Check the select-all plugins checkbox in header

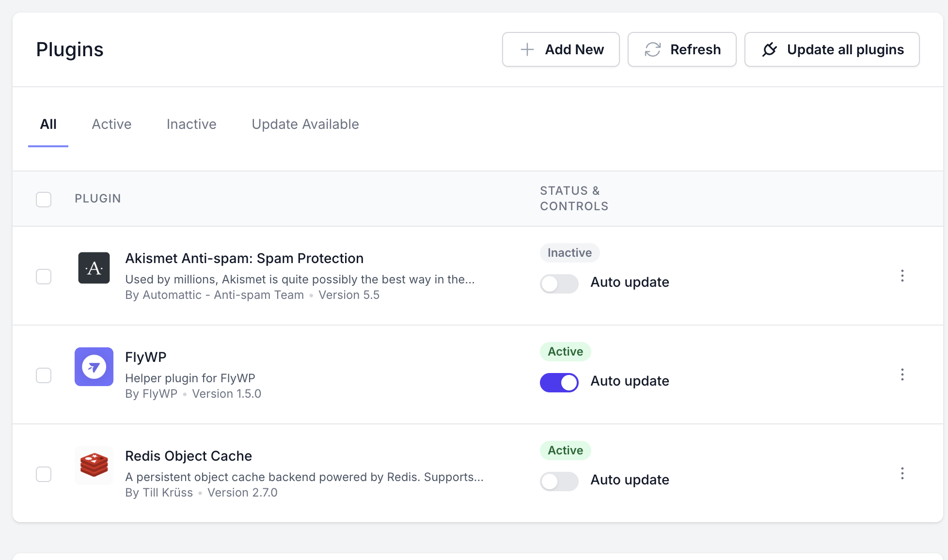tap(44, 199)
